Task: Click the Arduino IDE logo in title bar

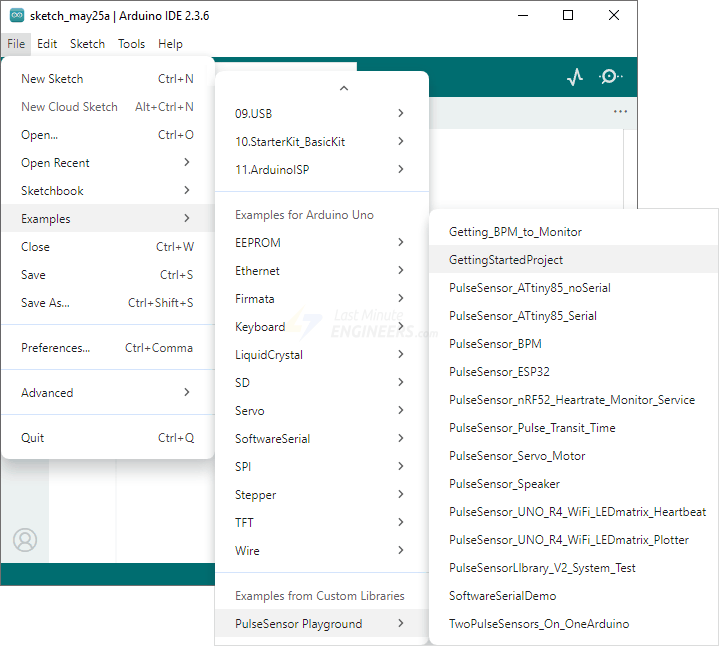Action: pyautogui.click(x=17, y=16)
